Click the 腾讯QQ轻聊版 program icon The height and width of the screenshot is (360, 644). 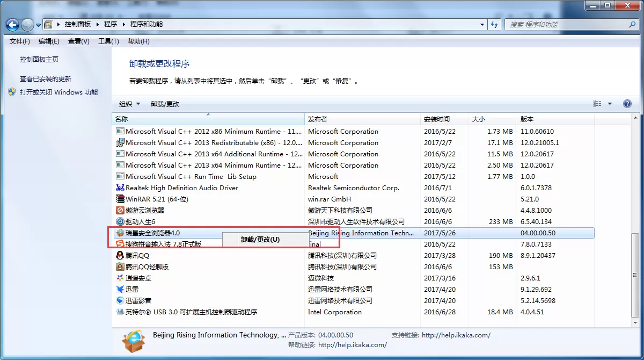(x=120, y=267)
